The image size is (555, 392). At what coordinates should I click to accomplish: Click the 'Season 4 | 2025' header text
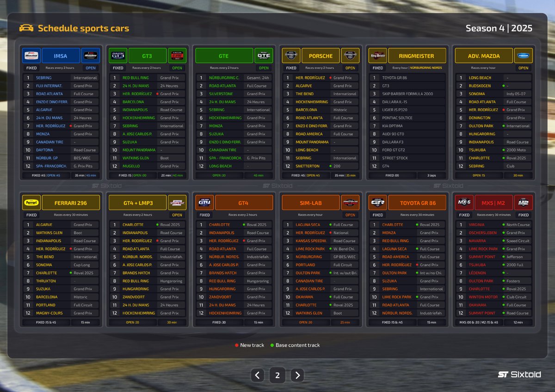coord(499,28)
